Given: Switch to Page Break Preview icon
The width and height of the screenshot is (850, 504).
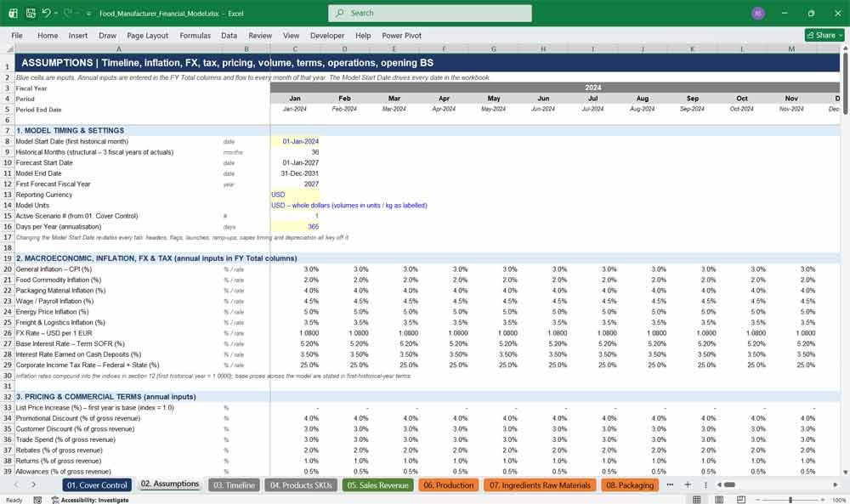Looking at the screenshot, I should [x=741, y=499].
